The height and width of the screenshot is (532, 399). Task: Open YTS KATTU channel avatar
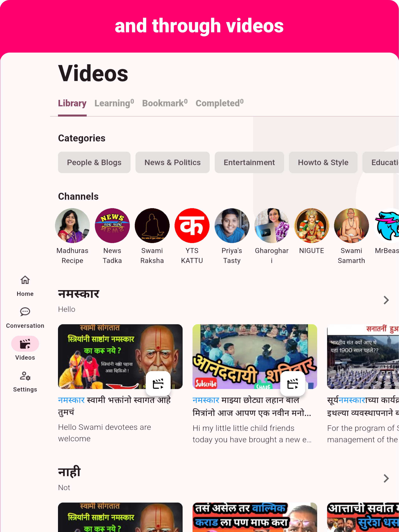(192, 226)
